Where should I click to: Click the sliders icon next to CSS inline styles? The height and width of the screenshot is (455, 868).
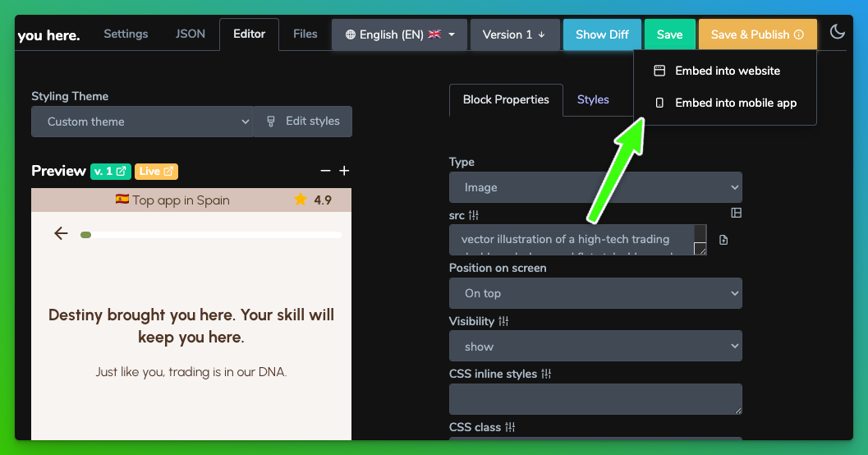click(546, 374)
